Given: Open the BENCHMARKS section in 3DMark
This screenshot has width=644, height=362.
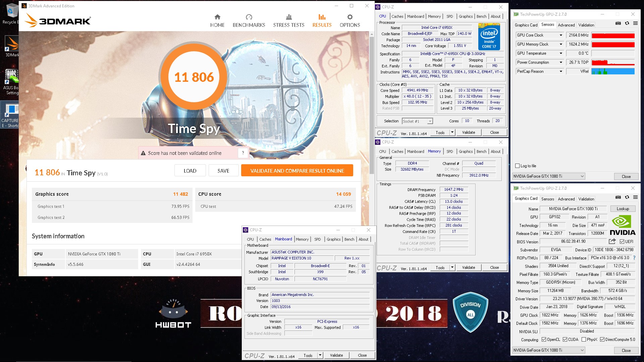Looking at the screenshot, I should tap(249, 21).
